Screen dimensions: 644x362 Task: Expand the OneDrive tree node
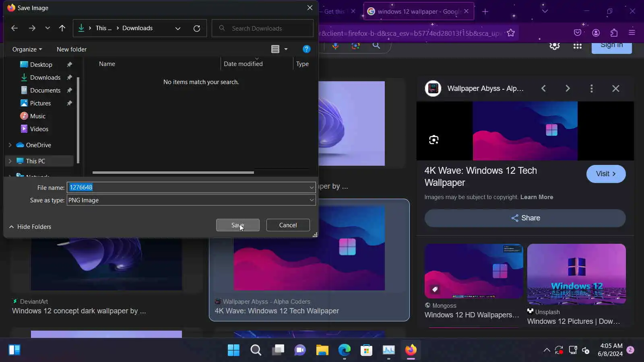tap(10, 145)
